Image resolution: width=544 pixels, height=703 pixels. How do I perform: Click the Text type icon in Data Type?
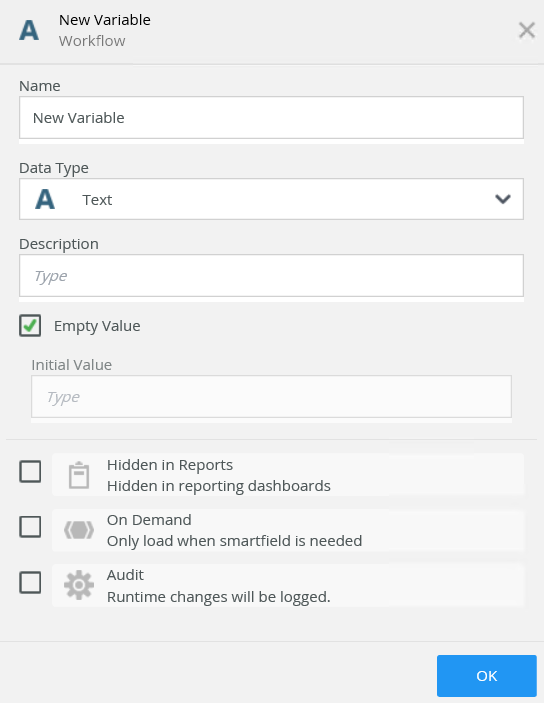(45, 199)
